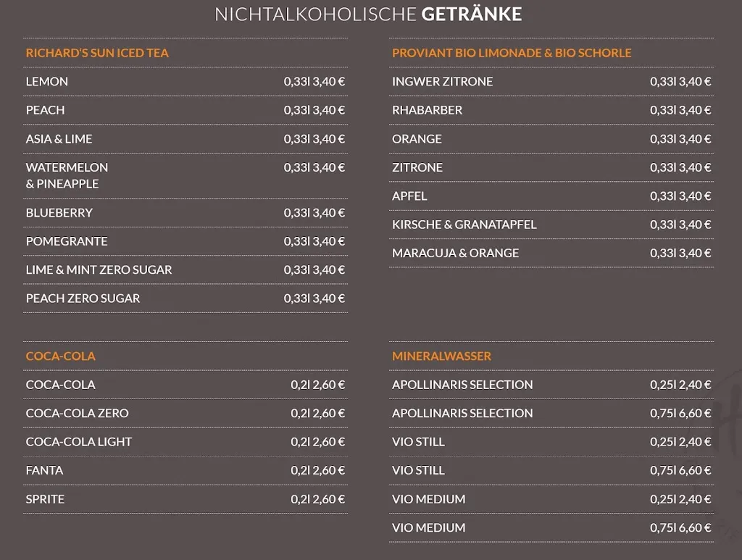Select the 0,75l Vio Medium price
The width and height of the screenshot is (742, 560).
[x=680, y=527]
